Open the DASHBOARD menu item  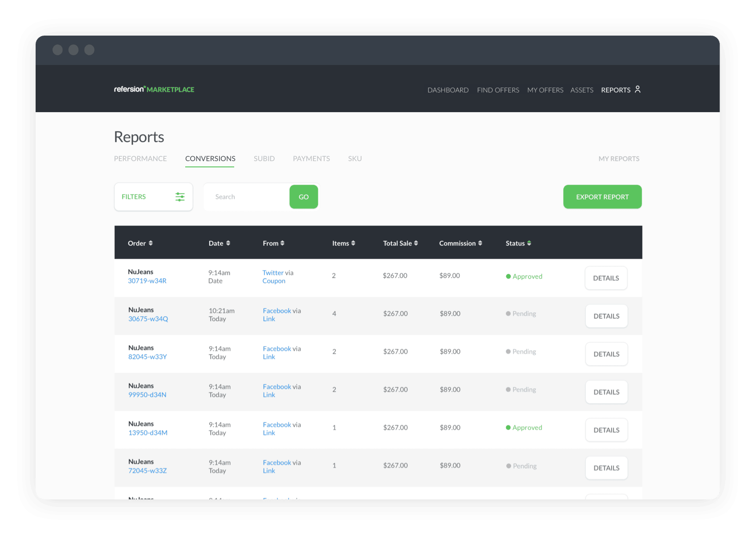pos(447,89)
